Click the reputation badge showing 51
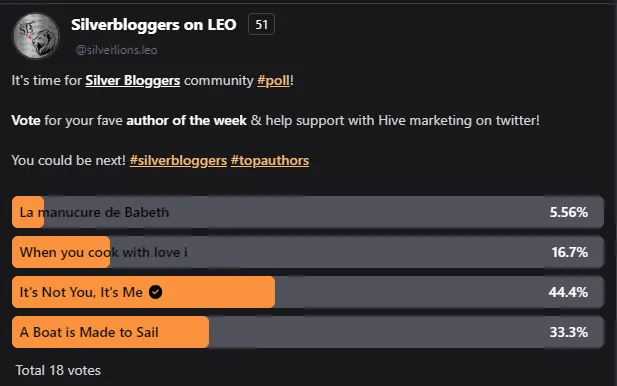The image size is (617, 386). [x=261, y=24]
